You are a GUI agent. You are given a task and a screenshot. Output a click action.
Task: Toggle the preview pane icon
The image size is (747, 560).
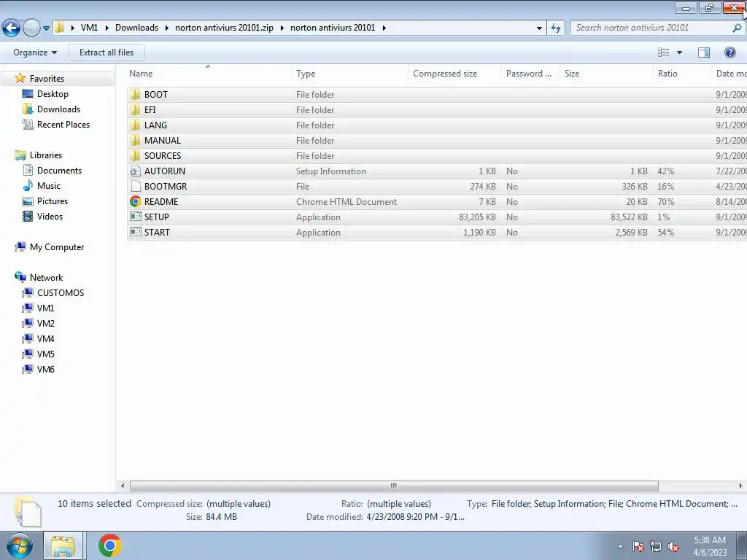coord(704,52)
